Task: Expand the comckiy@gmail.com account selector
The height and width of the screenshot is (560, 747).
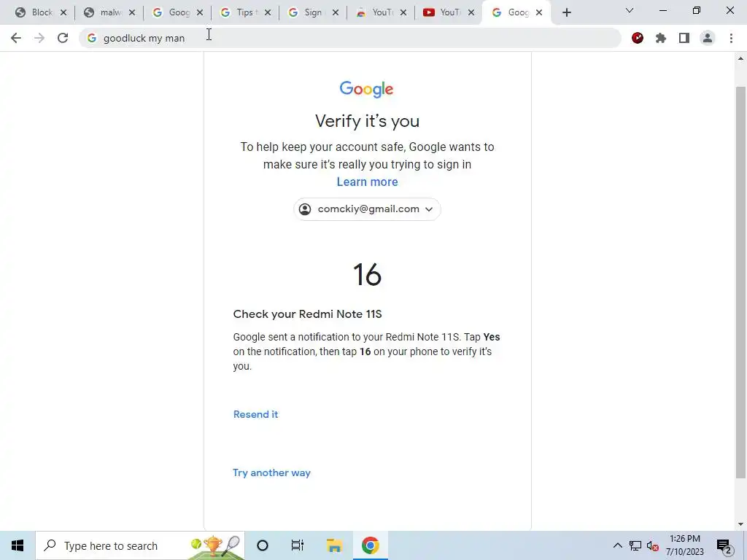Action: [x=368, y=209]
